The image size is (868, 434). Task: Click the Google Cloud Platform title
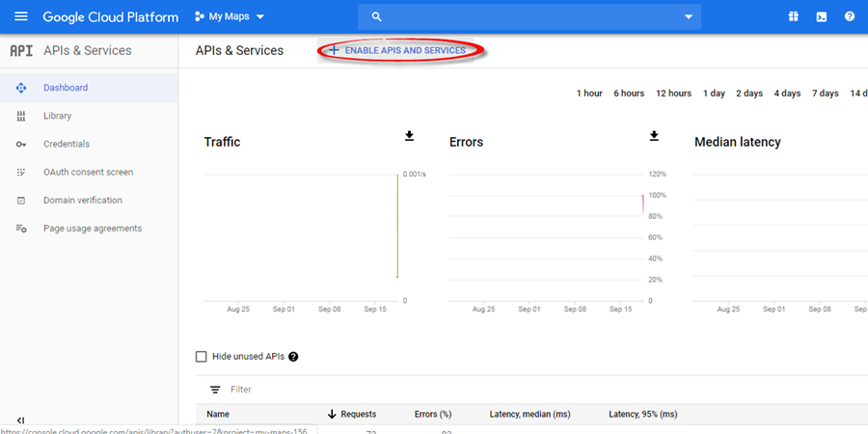click(x=111, y=17)
